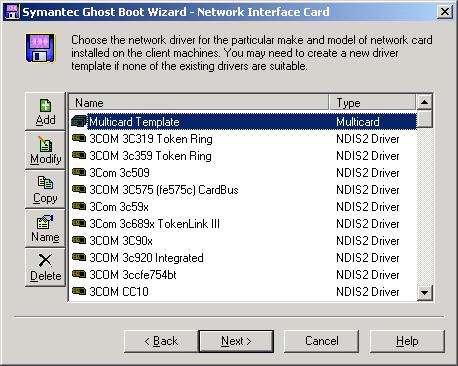Click the driver list scrollbar thumb

click(425, 119)
